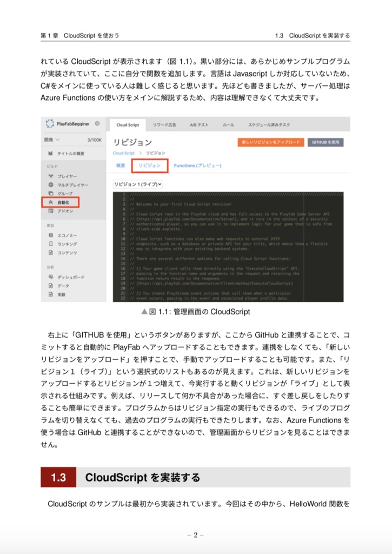Click the ランキング bookmark icon
Image resolution: width=392 pixels, height=554 pixels.
coord(50,244)
